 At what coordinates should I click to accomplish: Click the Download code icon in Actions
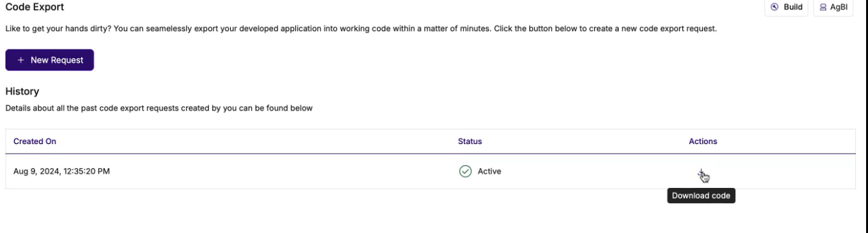click(702, 173)
